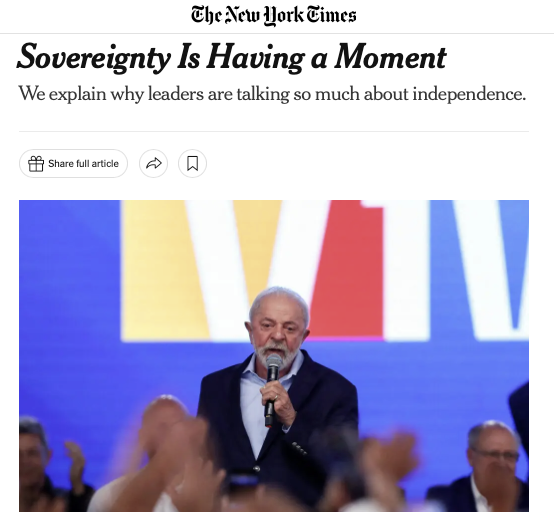Save the article with the bookmark icon
This screenshot has height=512, width=554.
[192, 164]
